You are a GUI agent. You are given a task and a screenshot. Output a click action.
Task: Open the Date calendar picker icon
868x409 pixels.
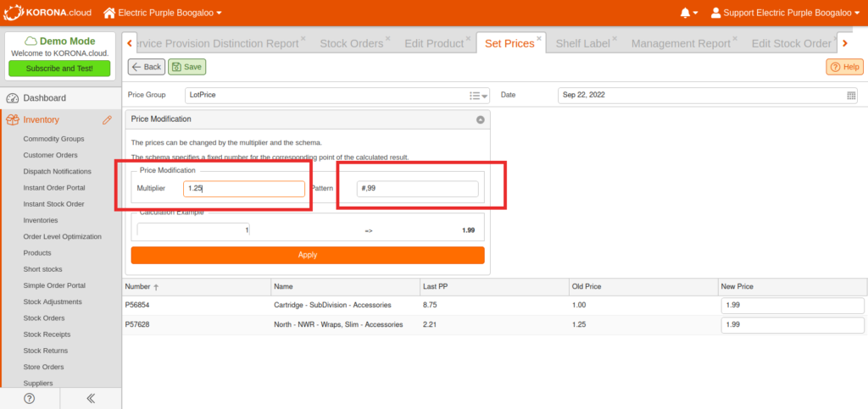pos(851,96)
